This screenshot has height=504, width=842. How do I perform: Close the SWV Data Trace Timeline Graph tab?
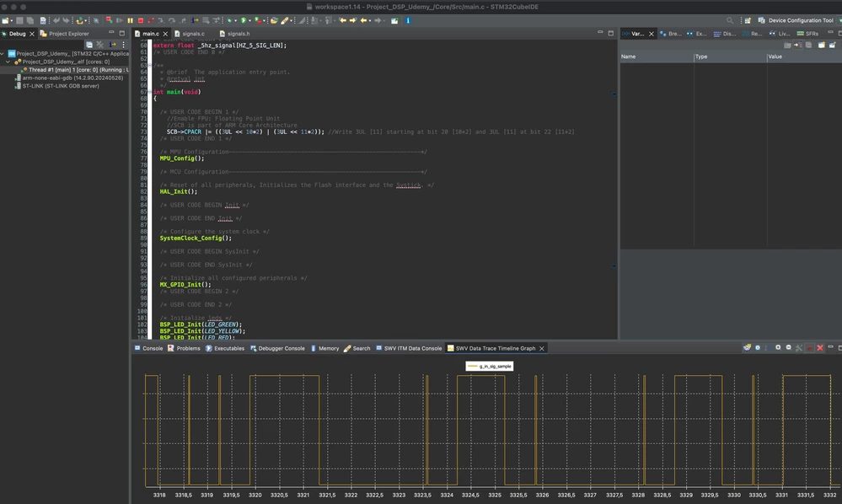click(x=542, y=348)
